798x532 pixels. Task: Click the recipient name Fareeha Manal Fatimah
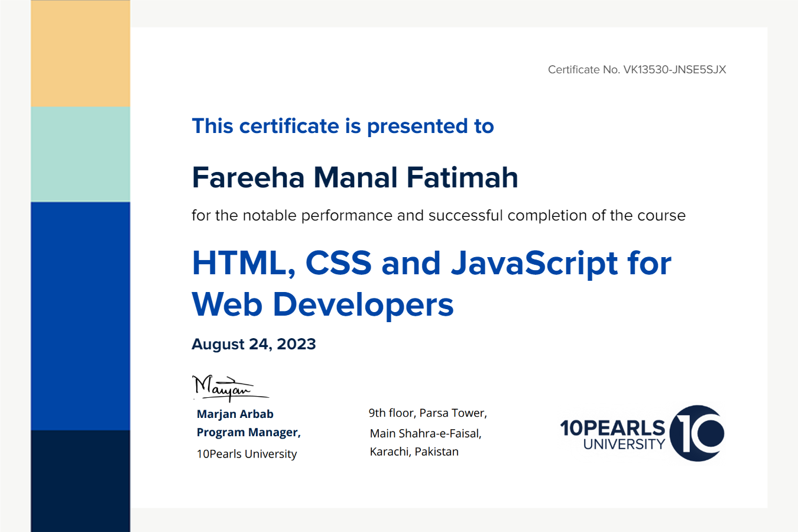(355, 177)
